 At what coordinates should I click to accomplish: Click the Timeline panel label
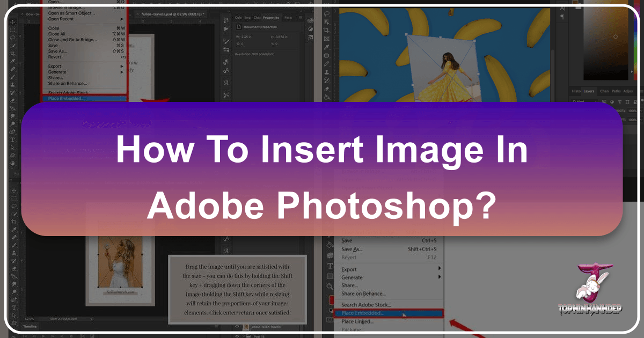click(x=30, y=326)
